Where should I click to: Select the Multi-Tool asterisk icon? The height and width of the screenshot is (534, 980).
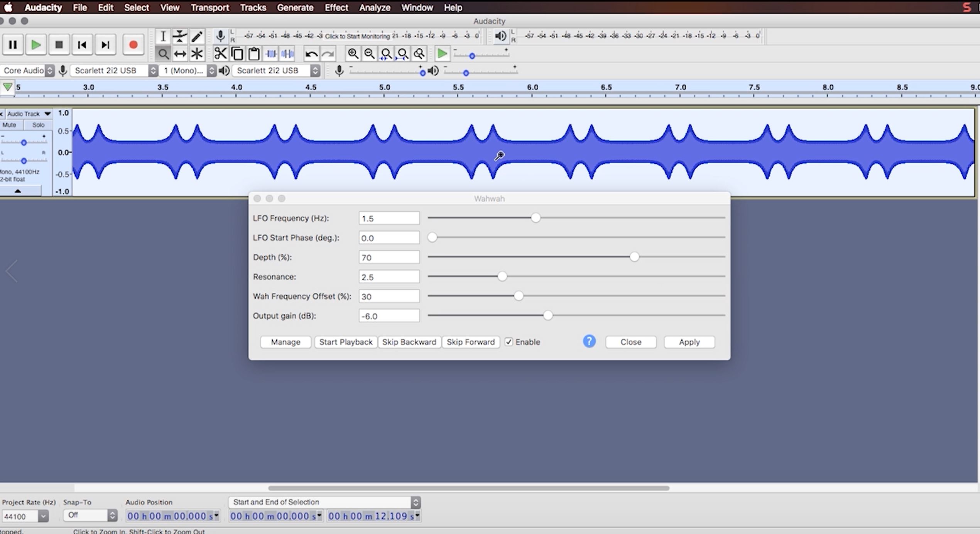tap(197, 53)
